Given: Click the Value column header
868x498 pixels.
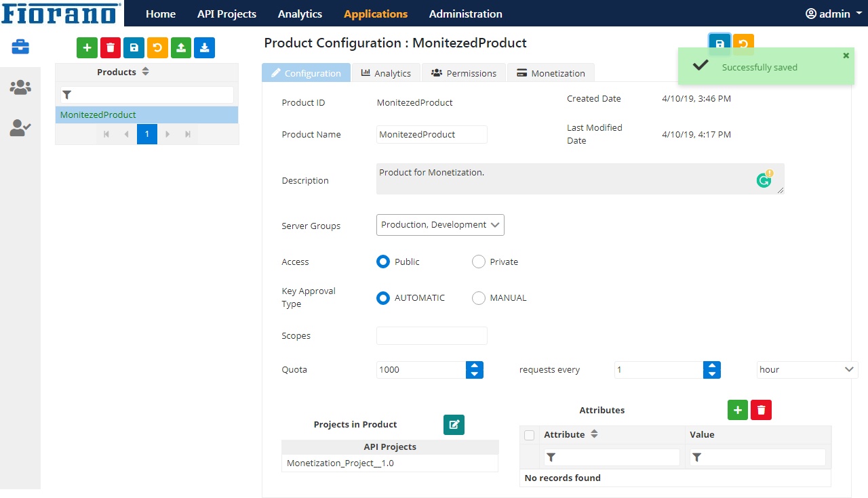Looking at the screenshot, I should pyautogui.click(x=758, y=434).
